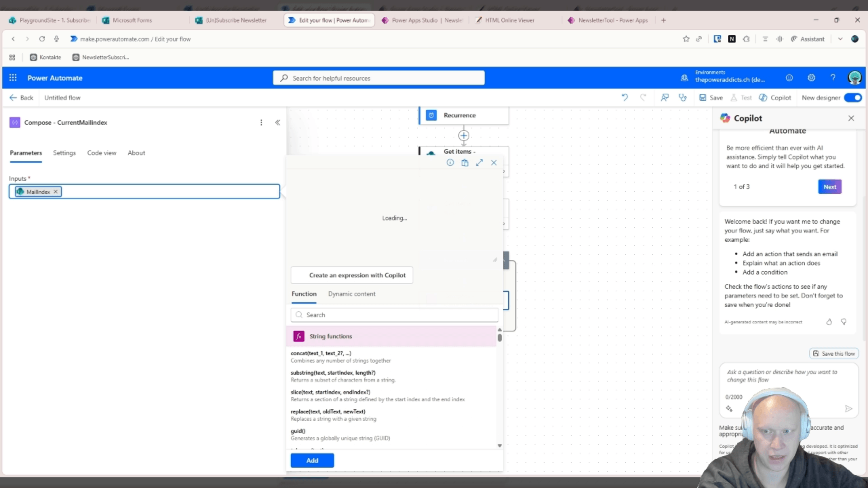Click the function list down scroll arrow
868x488 pixels.
tap(500, 446)
